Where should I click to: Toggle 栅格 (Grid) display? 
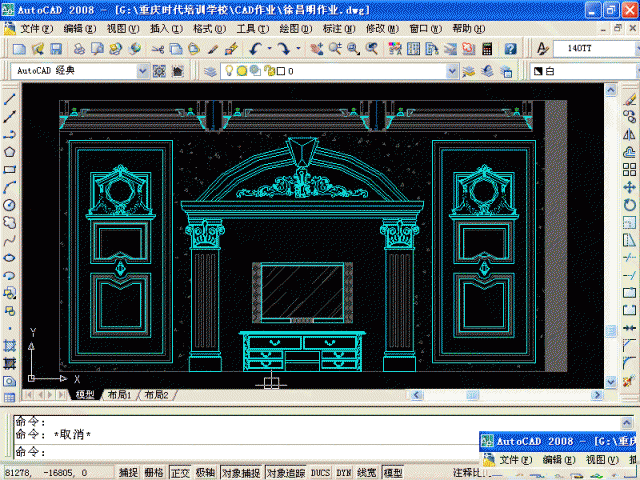click(154, 473)
